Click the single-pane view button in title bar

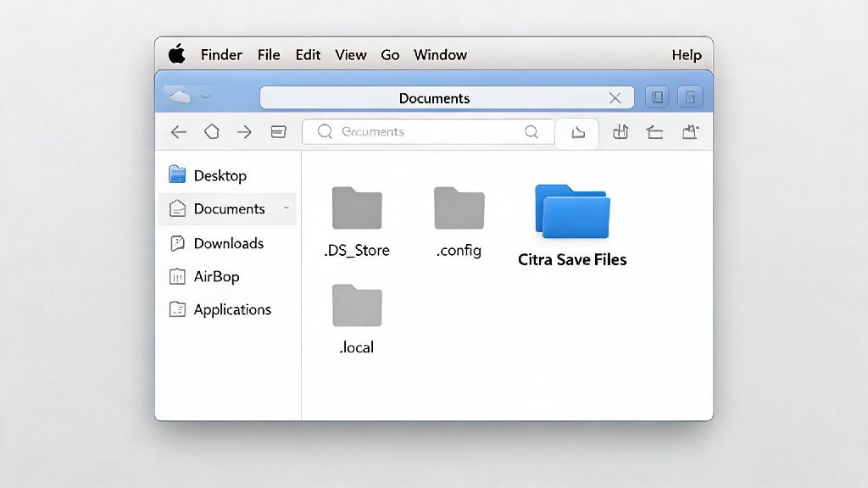point(657,97)
